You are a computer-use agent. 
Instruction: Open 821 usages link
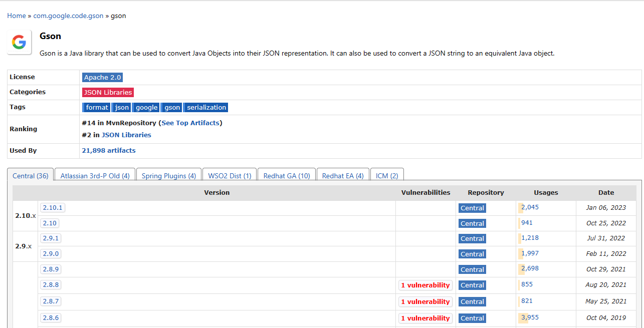(x=527, y=300)
